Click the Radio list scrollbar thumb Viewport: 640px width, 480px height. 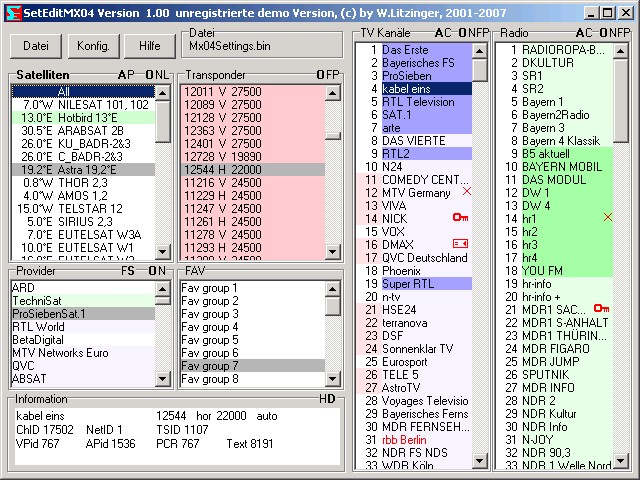(x=621, y=101)
